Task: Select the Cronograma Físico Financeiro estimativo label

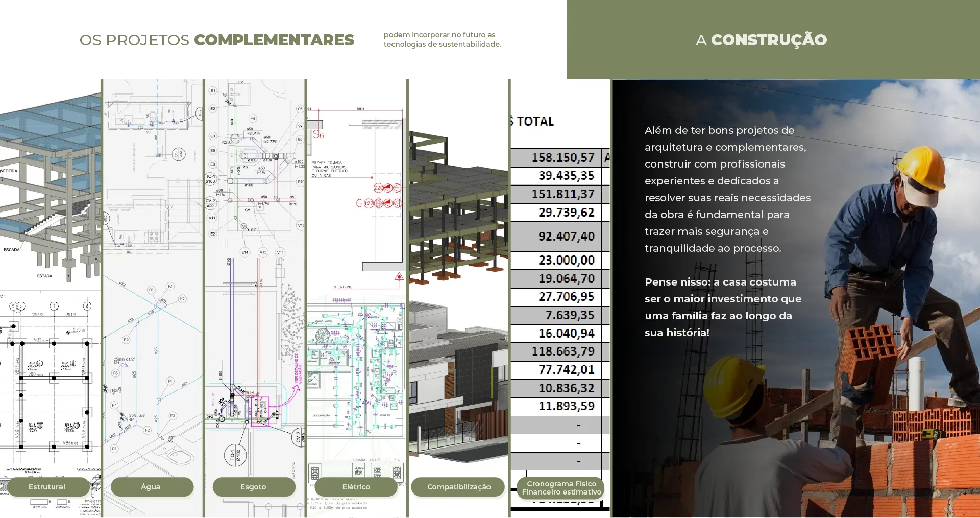Action: [561, 488]
